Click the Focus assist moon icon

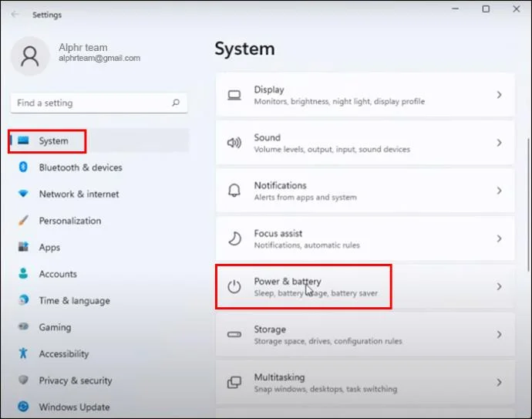[x=234, y=238]
